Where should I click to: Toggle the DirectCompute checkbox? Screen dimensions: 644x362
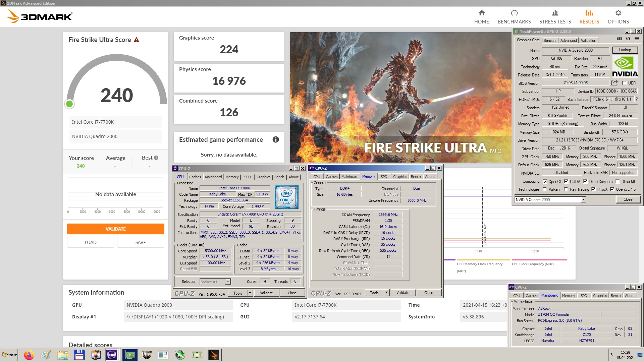coord(585,181)
